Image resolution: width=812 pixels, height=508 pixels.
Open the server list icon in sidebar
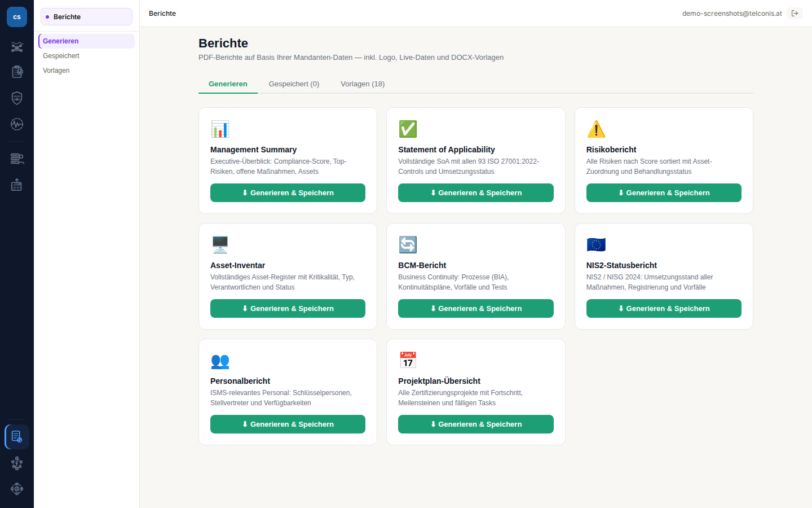[17, 159]
